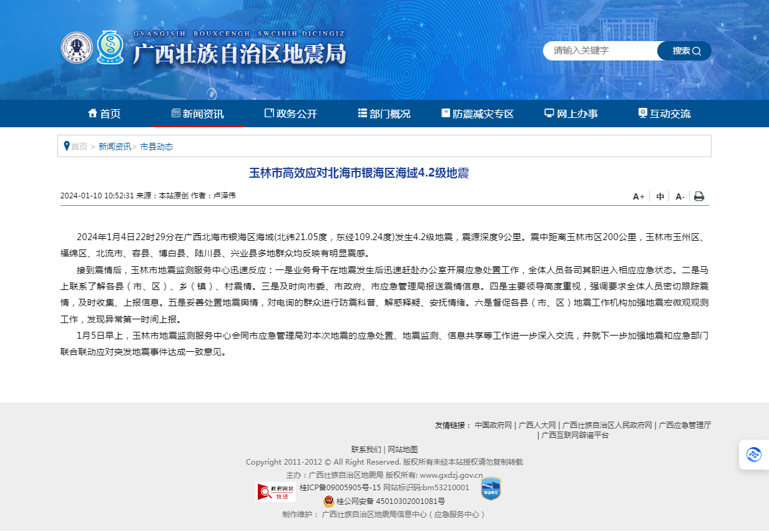Click the search magnifier icon on 搜索 button
This screenshot has width=769, height=532.
698,51
